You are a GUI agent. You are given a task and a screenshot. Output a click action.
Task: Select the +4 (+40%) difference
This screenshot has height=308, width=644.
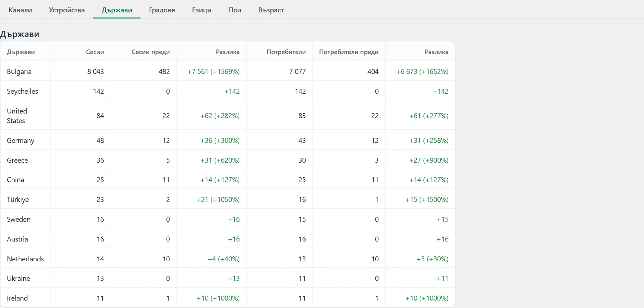[x=224, y=259]
